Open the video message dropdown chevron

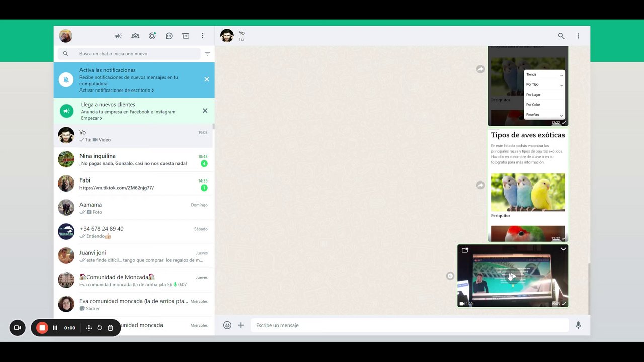(563, 249)
